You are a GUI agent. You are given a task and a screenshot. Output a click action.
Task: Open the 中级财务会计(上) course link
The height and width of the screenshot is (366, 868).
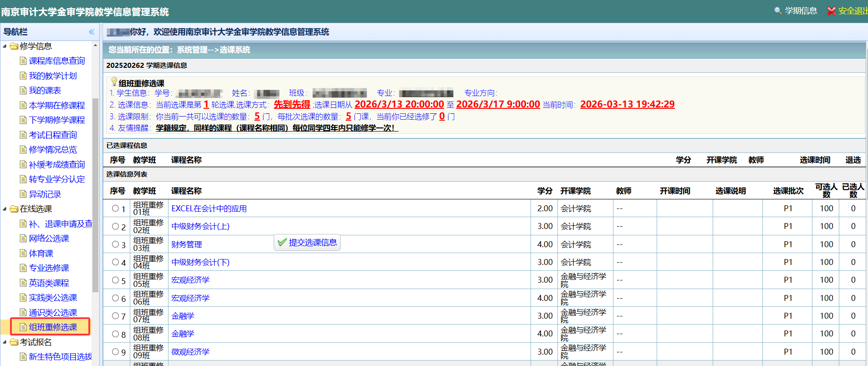[x=200, y=227]
